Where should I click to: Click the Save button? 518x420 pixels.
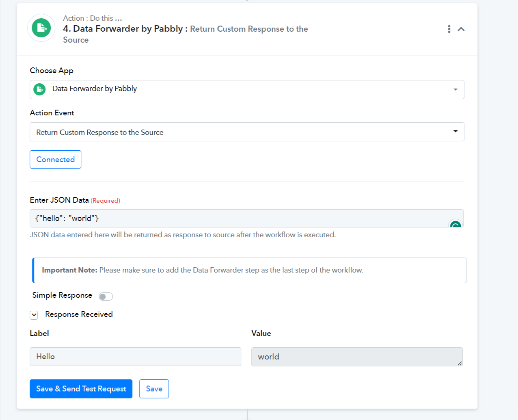(154, 389)
